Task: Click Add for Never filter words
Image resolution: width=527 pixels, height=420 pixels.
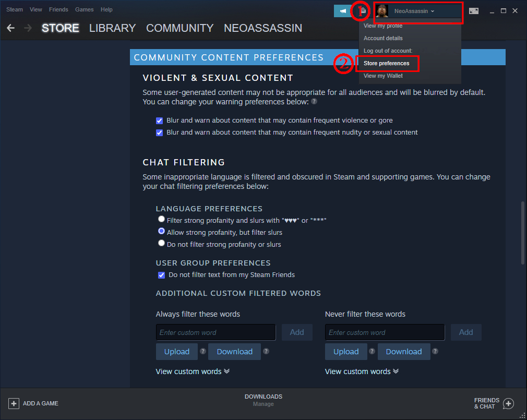Action: click(x=466, y=332)
